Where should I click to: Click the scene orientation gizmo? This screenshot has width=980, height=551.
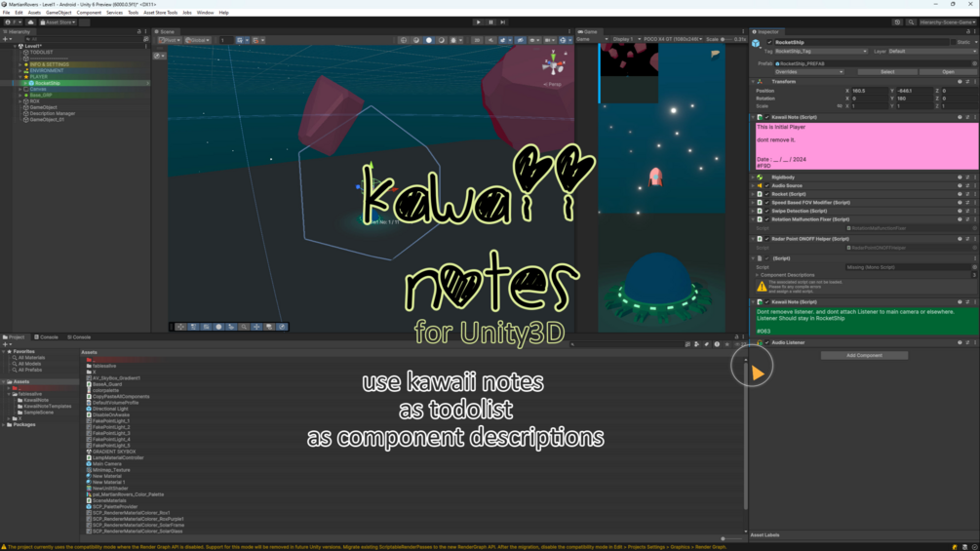tap(553, 63)
